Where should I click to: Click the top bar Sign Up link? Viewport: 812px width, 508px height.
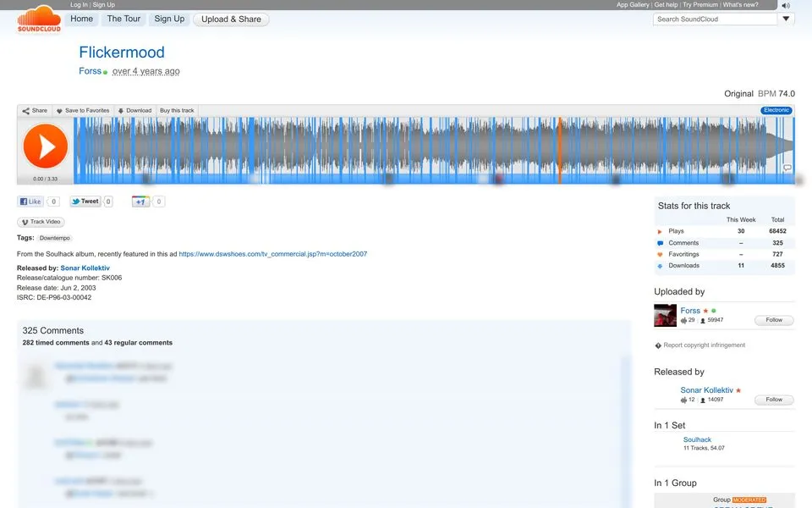click(x=103, y=5)
